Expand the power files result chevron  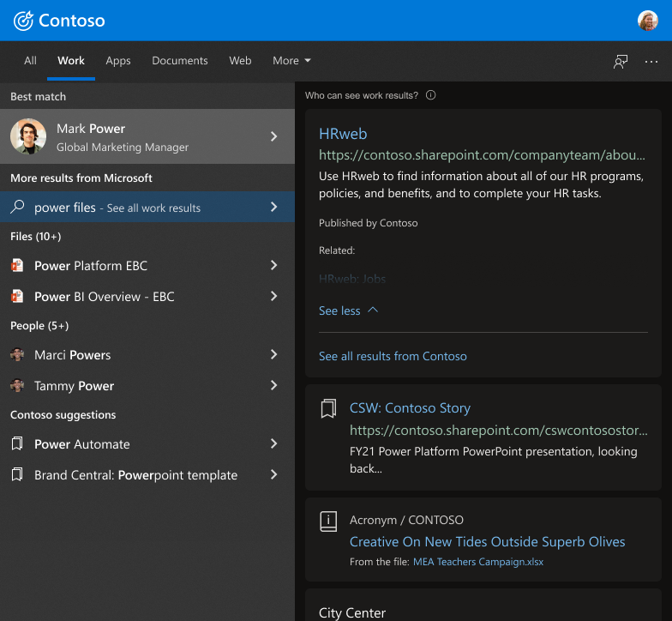click(x=274, y=207)
